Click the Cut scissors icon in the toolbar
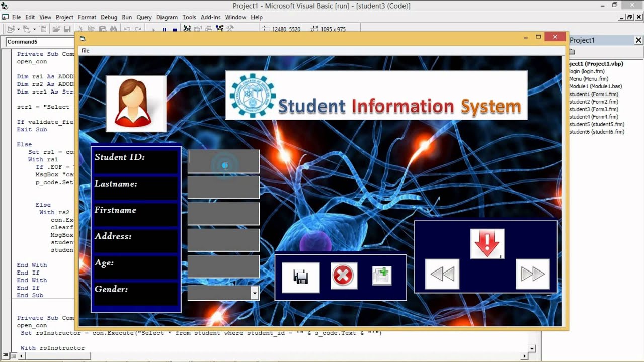This screenshot has width=644, height=362. pyautogui.click(x=80, y=29)
